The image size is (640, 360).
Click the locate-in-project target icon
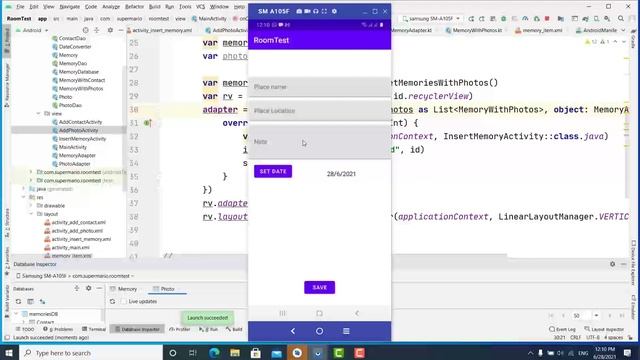pyautogui.click(x=85, y=30)
